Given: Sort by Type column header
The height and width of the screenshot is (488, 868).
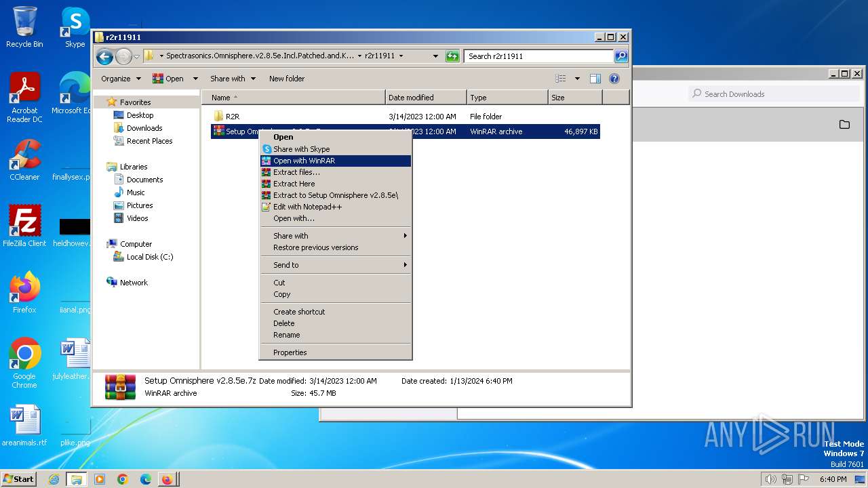Looking at the screenshot, I should tap(507, 98).
